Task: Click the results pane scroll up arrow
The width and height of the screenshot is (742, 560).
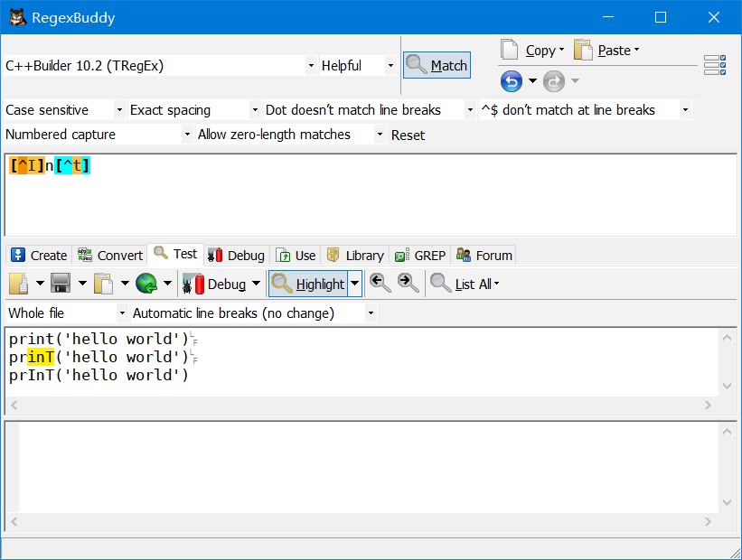Action: coord(728,431)
